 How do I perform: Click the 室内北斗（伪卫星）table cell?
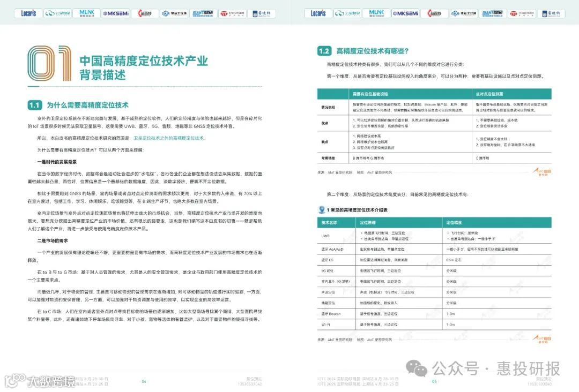point(335,281)
